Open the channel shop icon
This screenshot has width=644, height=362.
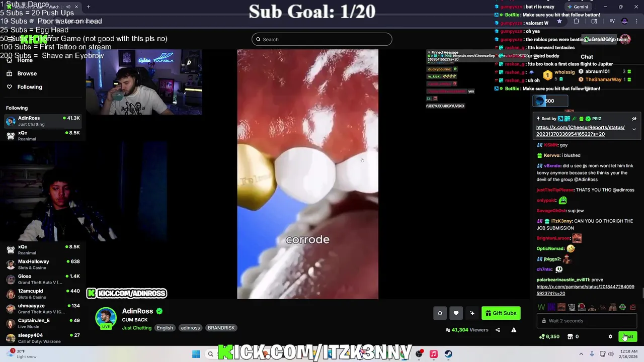570,337
